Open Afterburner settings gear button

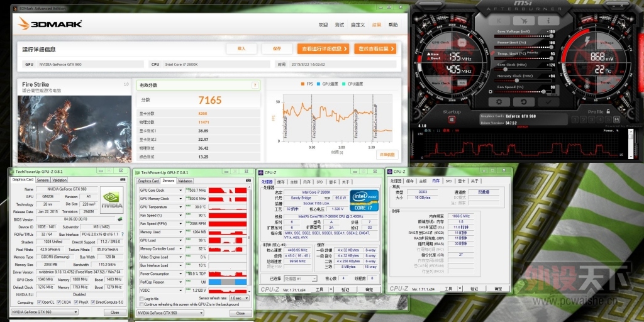point(499,101)
